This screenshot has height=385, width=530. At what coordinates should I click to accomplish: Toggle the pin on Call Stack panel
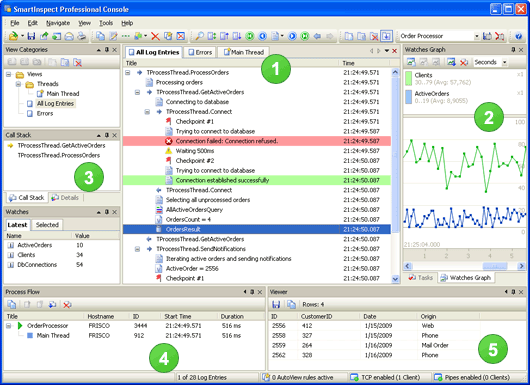(x=107, y=135)
